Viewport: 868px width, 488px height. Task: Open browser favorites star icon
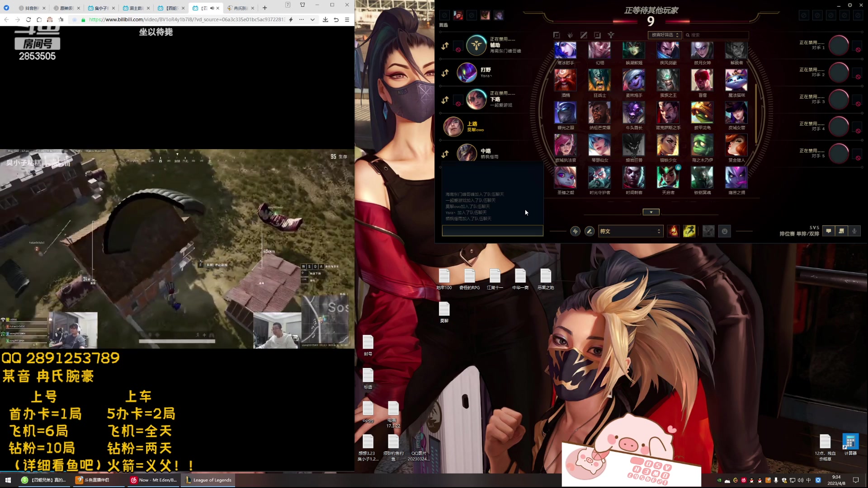(61, 19)
